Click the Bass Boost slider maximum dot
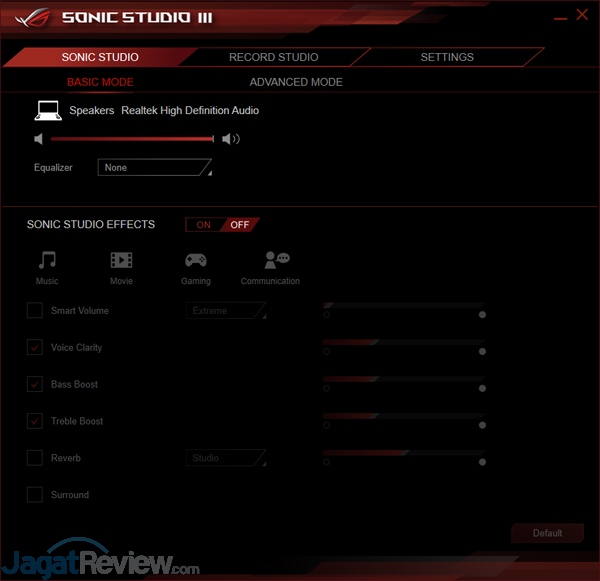The width and height of the screenshot is (600, 581). pos(482,388)
